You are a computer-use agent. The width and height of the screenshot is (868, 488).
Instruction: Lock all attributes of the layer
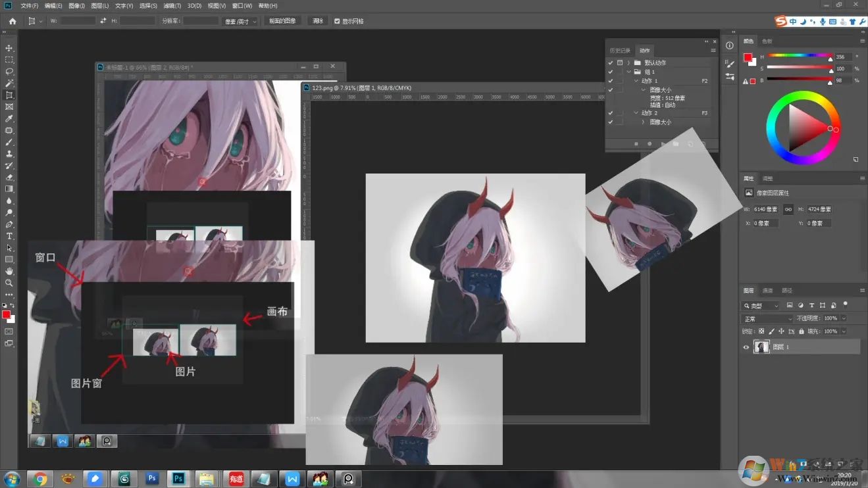pos(803,331)
